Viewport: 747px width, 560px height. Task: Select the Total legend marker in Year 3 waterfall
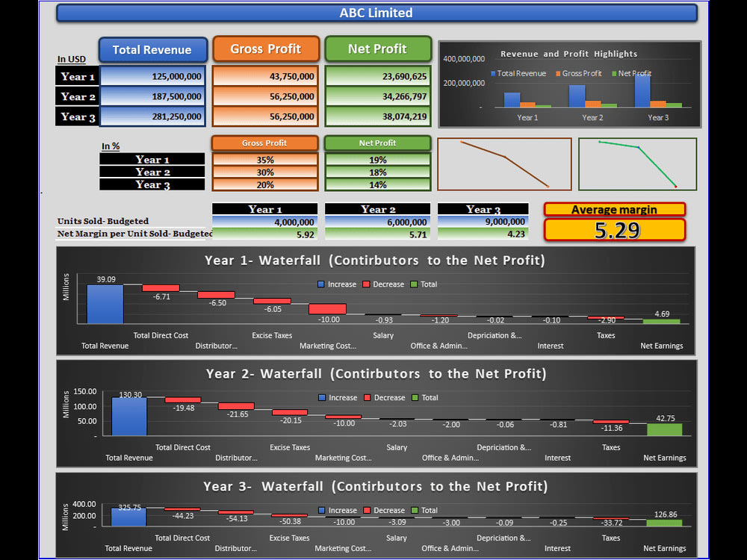[x=413, y=510]
